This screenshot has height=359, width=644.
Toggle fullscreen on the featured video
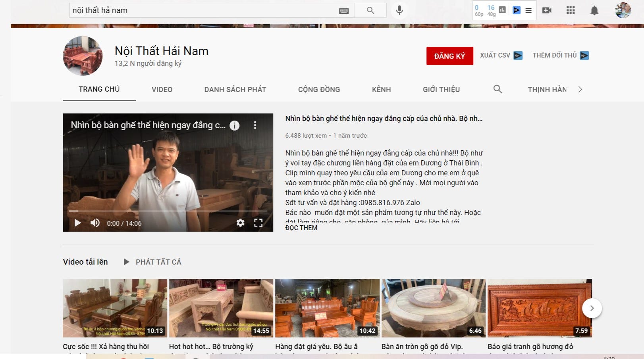click(258, 223)
